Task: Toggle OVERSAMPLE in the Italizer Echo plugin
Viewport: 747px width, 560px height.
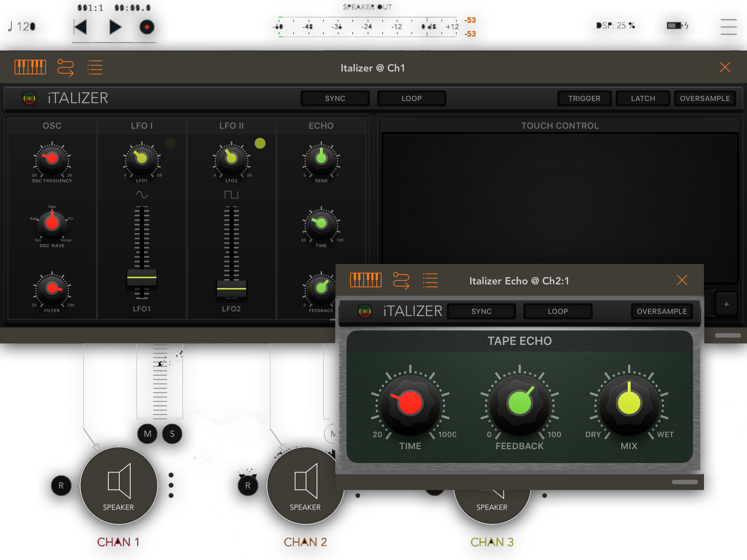Action: pos(662,311)
